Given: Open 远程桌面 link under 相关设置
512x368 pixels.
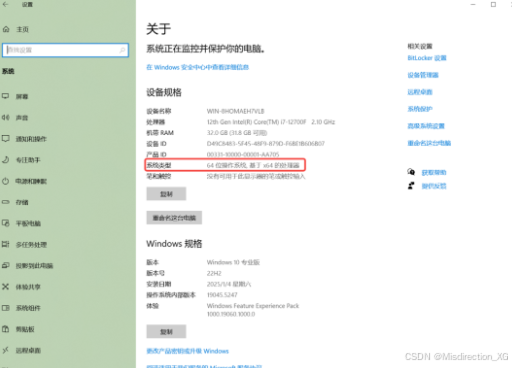Looking at the screenshot, I should [420, 92].
